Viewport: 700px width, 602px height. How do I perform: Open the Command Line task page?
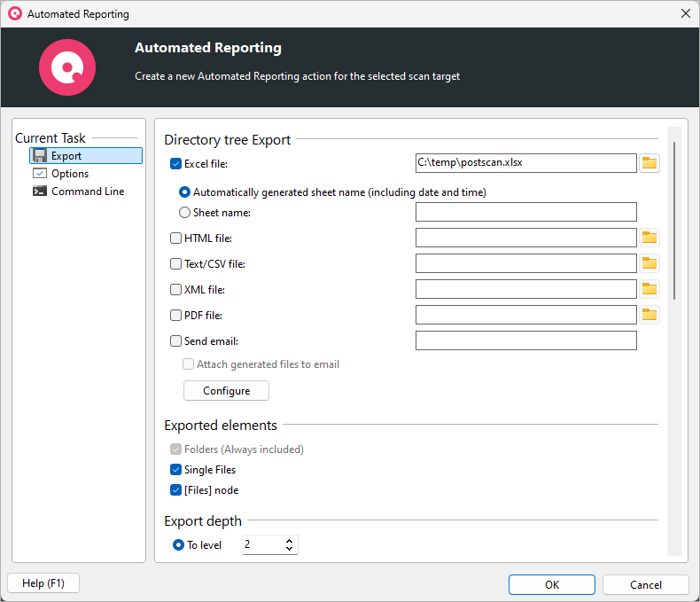[87, 192]
